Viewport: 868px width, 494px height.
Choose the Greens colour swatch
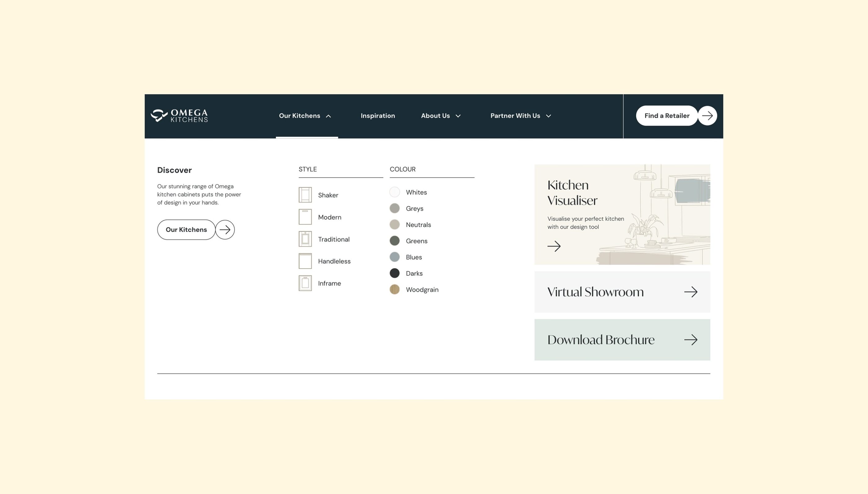(x=394, y=241)
